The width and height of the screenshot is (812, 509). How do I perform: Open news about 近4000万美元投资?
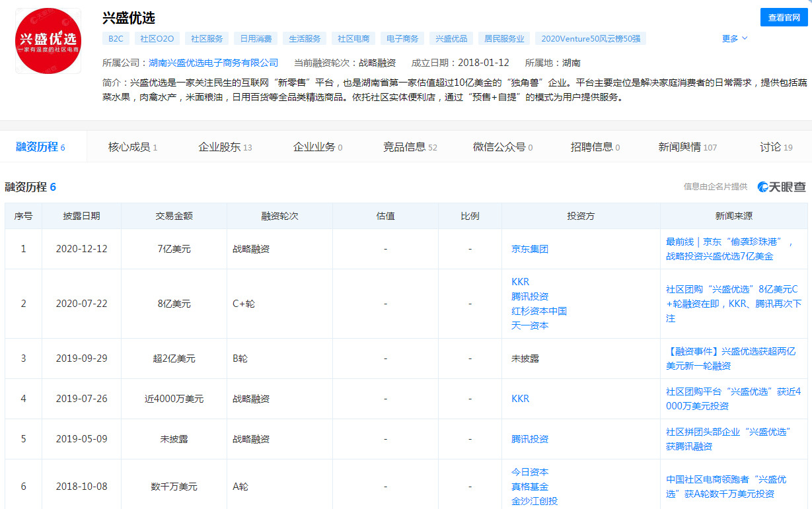click(733, 399)
